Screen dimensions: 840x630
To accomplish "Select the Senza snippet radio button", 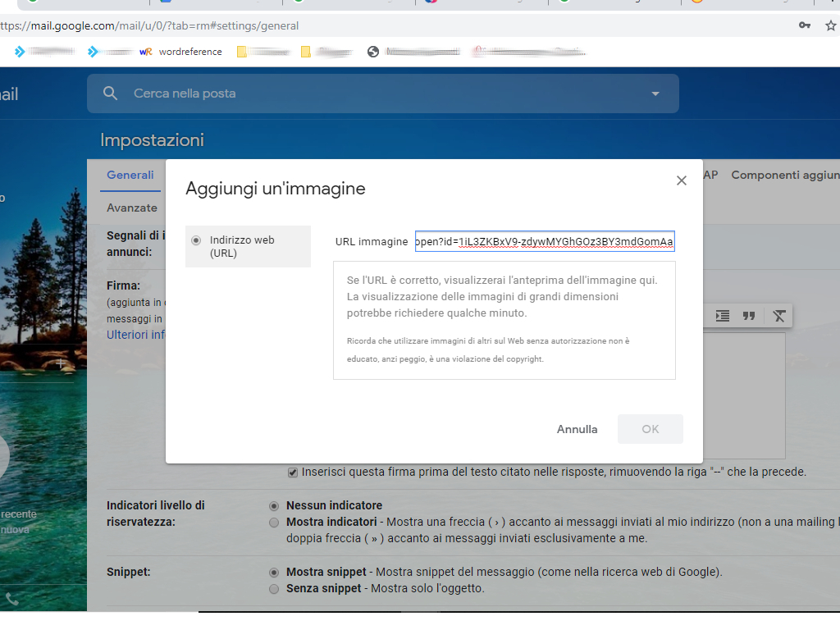I will click(x=274, y=589).
